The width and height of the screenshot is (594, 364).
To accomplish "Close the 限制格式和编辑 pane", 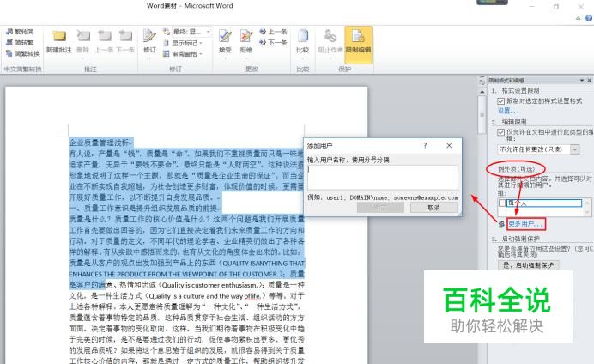I will (589, 81).
